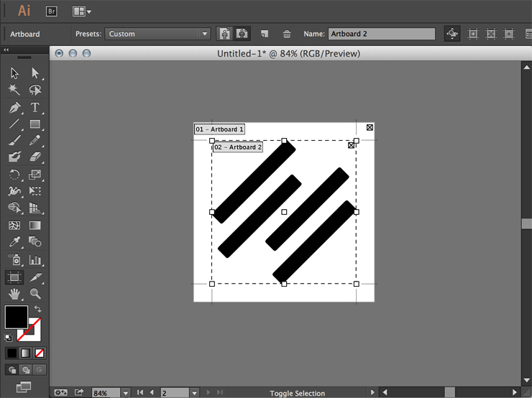Screen dimensions: 532x398
Task: Toggle Show Center Mark option
Action: click(x=472, y=34)
